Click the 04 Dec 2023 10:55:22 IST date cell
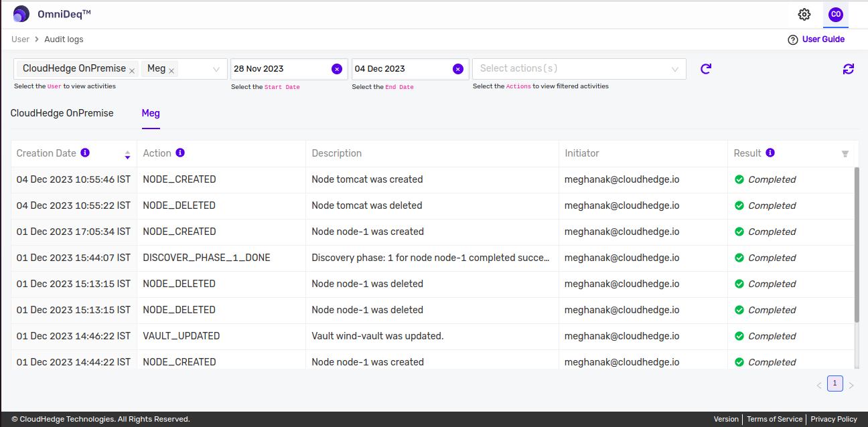Image resolution: width=868 pixels, height=427 pixels. [x=74, y=205]
